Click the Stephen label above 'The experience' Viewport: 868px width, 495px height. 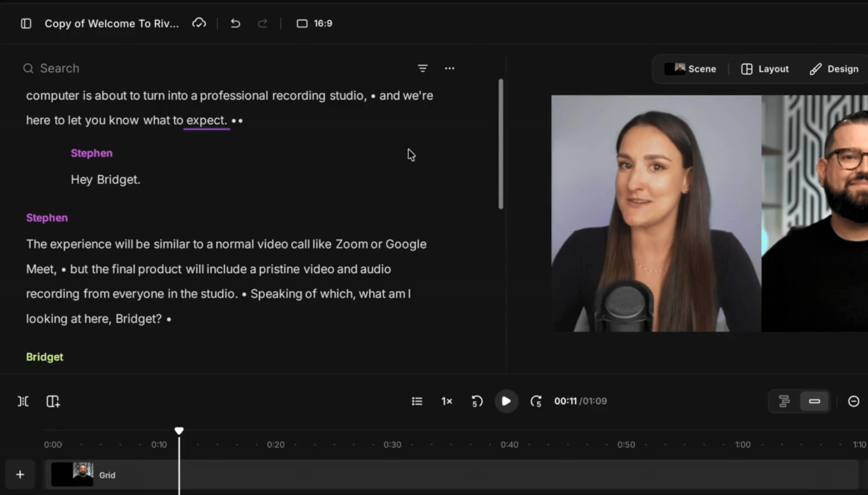point(47,218)
